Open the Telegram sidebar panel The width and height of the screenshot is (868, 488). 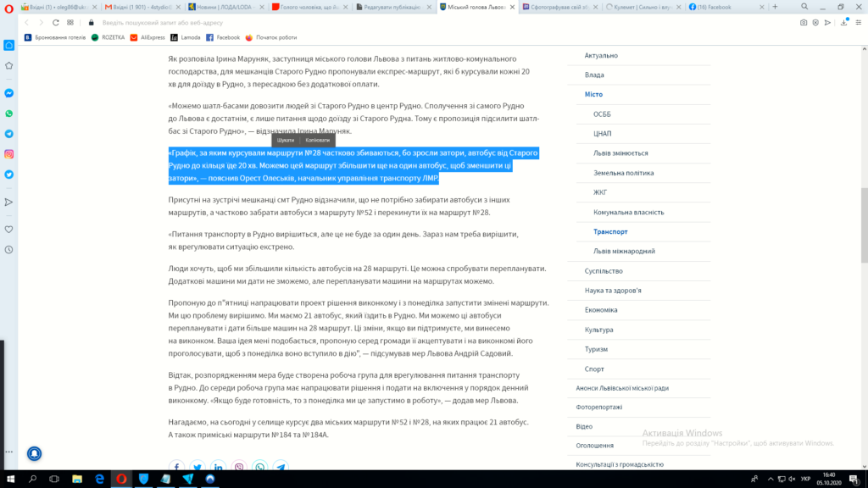click(8, 134)
